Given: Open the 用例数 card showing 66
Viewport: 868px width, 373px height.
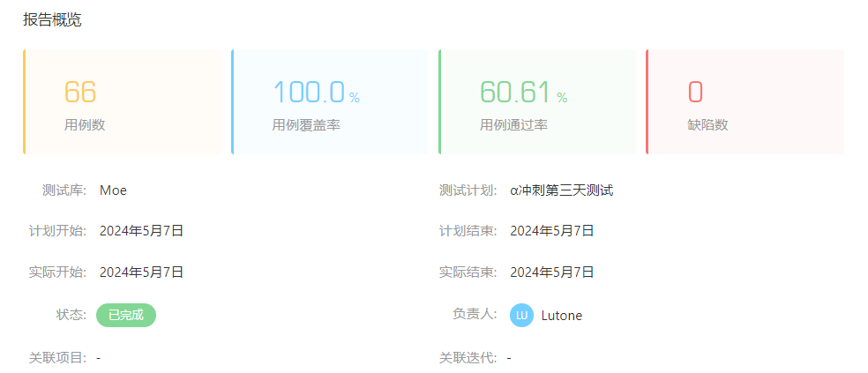Looking at the screenshot, I should pos(123,101).
